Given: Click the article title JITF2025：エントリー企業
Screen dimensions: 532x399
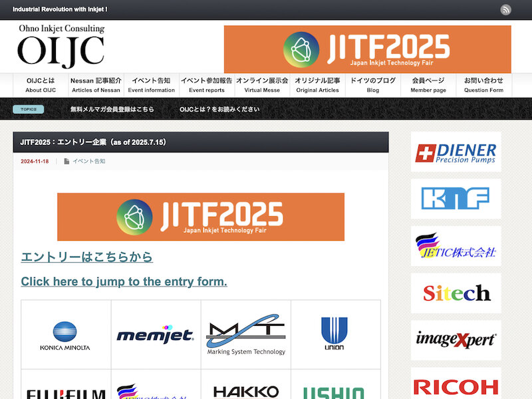Looking at the screenshot, I should coord(93,142).
